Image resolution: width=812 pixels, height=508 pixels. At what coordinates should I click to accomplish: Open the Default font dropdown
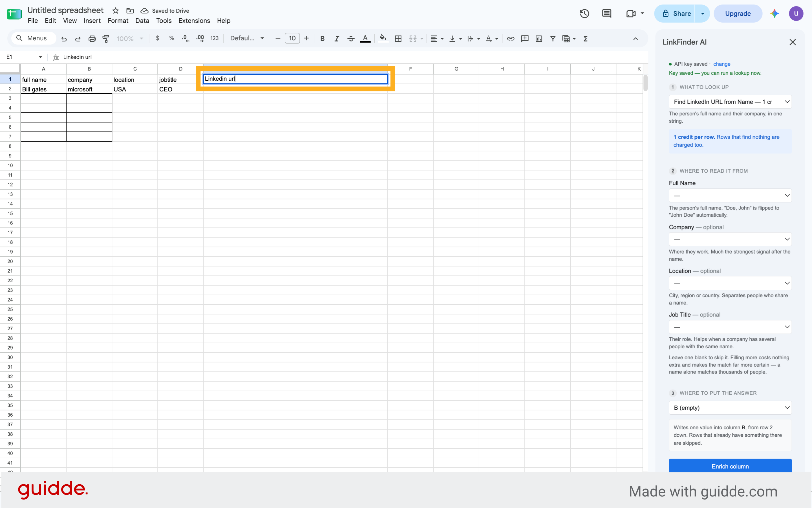pyautogui.click(x=247, y=38)
